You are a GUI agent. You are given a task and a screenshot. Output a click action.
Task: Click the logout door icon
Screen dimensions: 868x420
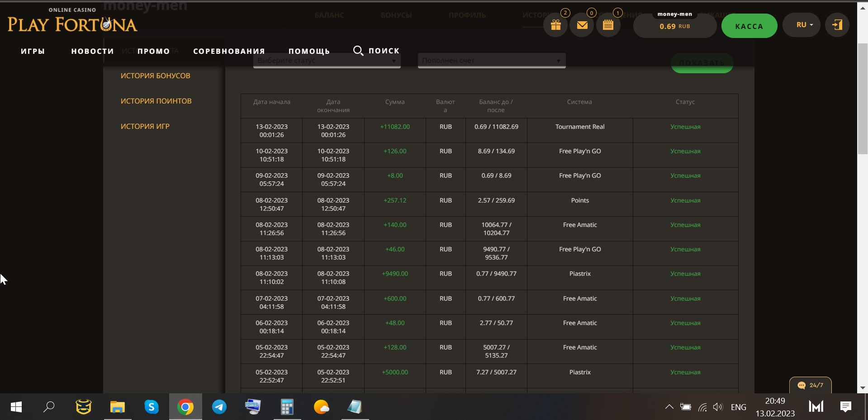837,25
